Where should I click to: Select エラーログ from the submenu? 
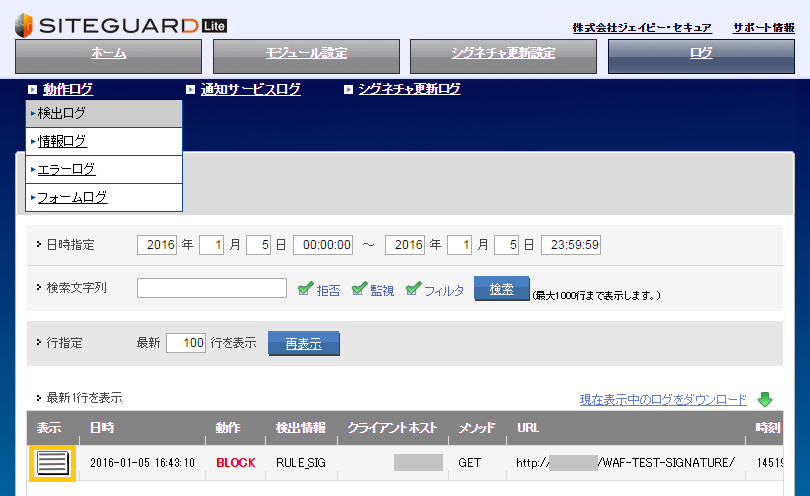point(66,170)
